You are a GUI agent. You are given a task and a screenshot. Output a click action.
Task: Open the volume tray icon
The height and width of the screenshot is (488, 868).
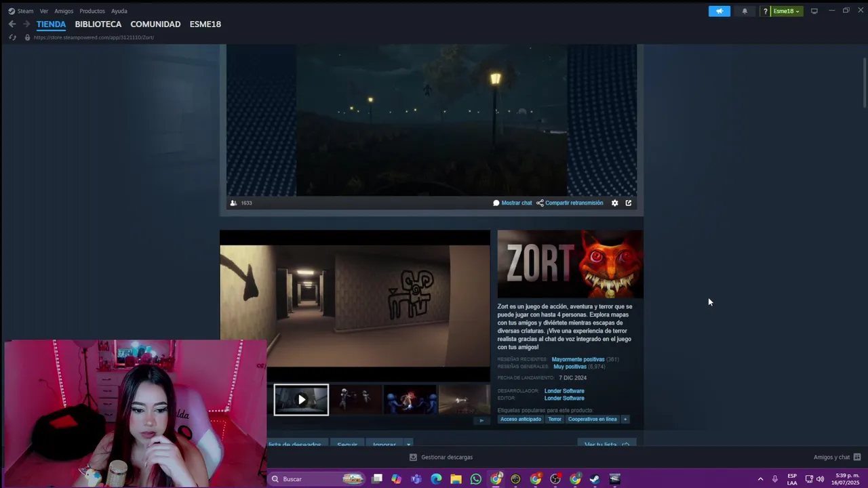[820, 479]
